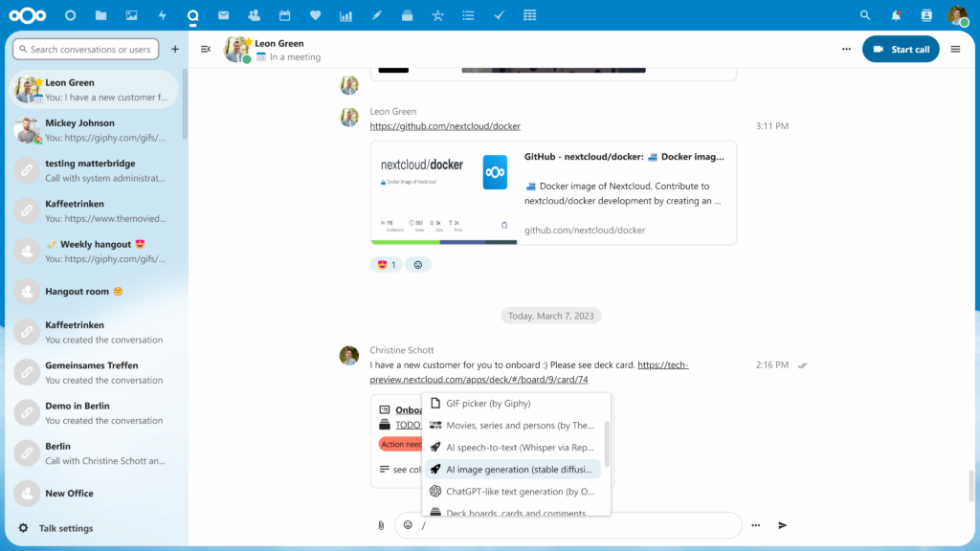Select AI image generation in smart picker

point(517,470)
